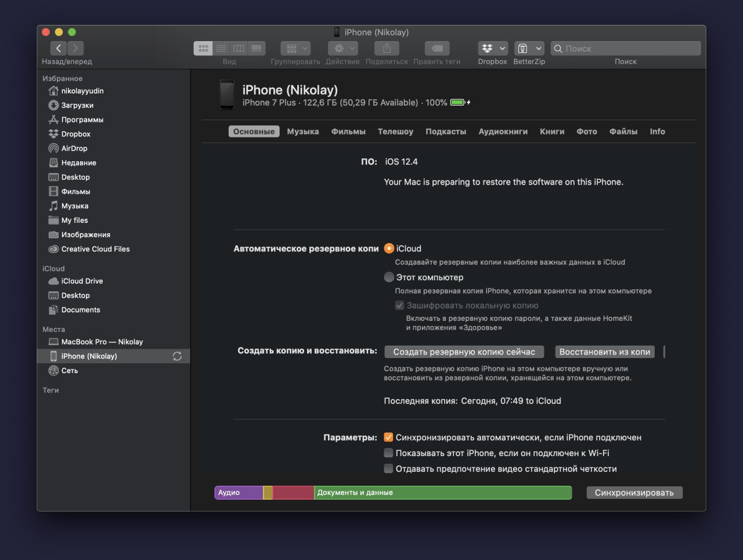Switch to the Info tab

(657, 132)
